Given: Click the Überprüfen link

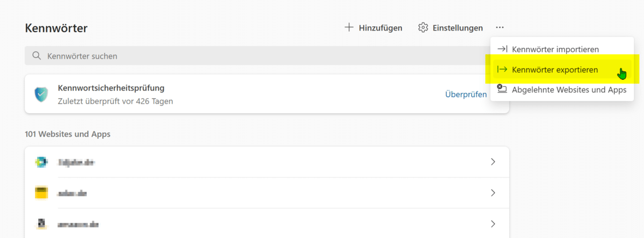Looking at the screenshot, I should pos(466,94).
